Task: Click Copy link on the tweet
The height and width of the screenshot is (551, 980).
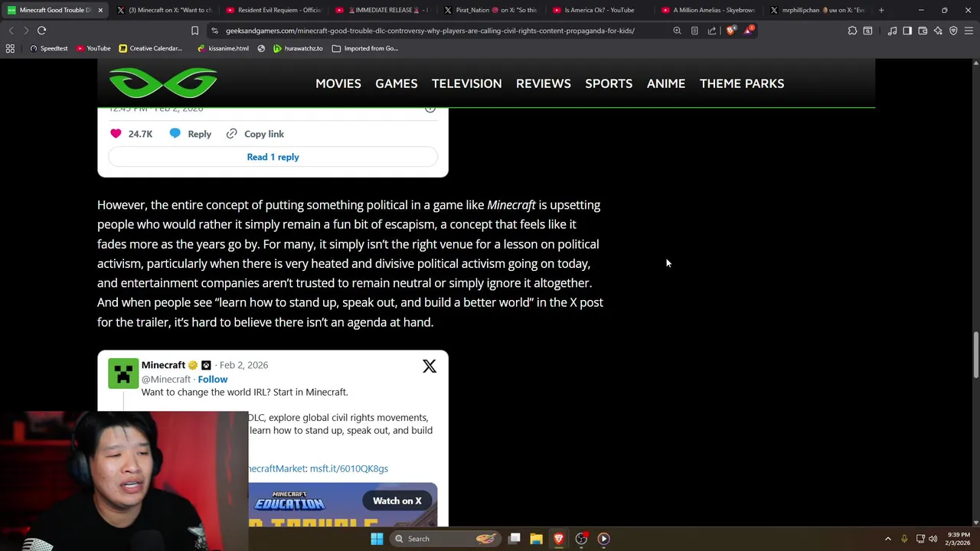Action: [255, 134]
